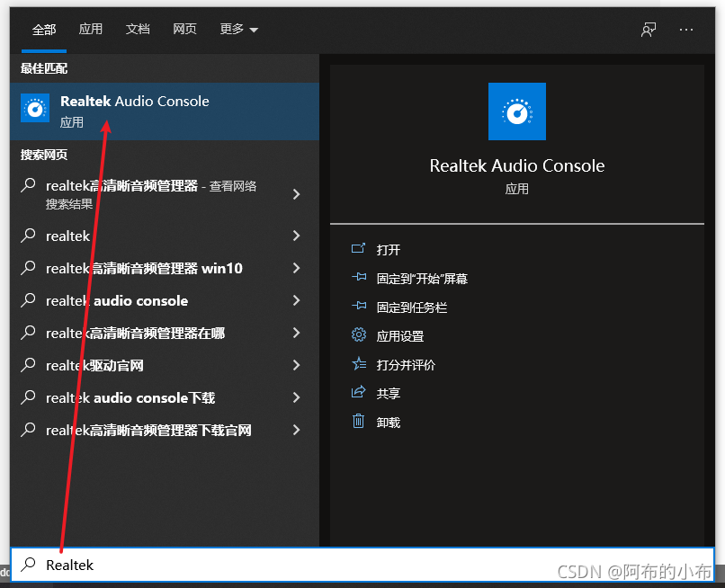Switch to the 文档 tab
The height and width of the screenshot is (588, 725).
point(138,29)
